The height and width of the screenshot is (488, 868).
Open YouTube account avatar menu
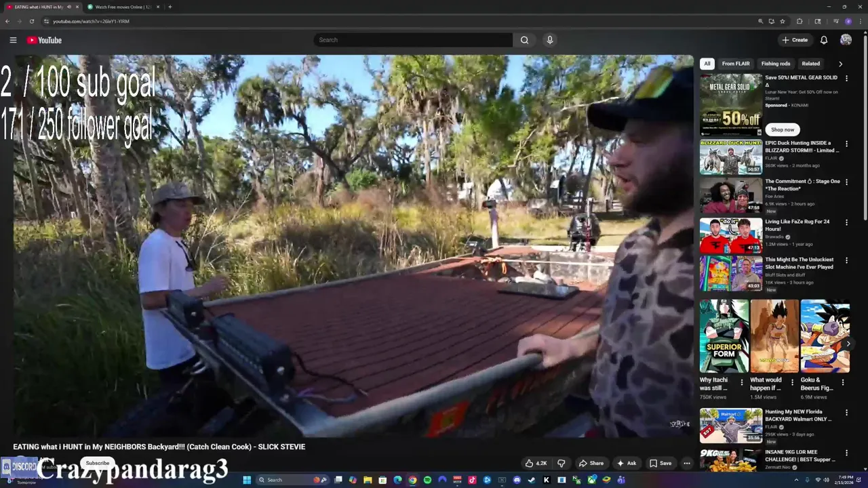tap(846, 40)
